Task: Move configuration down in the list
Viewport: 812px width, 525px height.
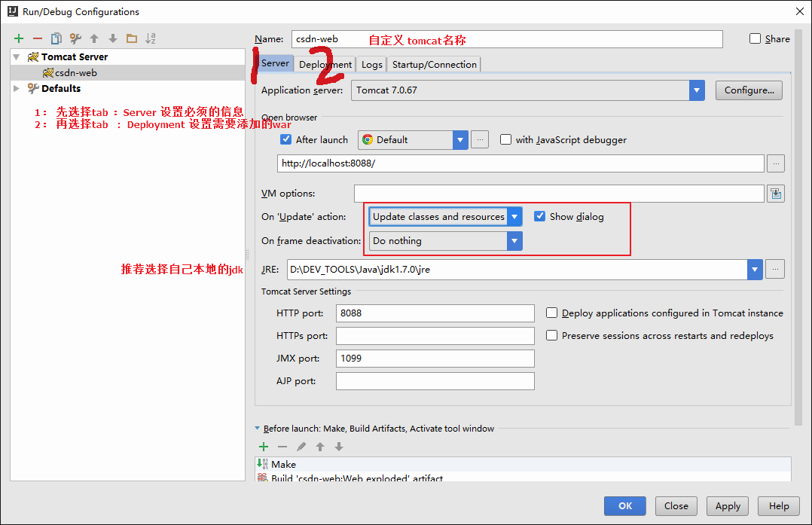Action: pos(113,38)
